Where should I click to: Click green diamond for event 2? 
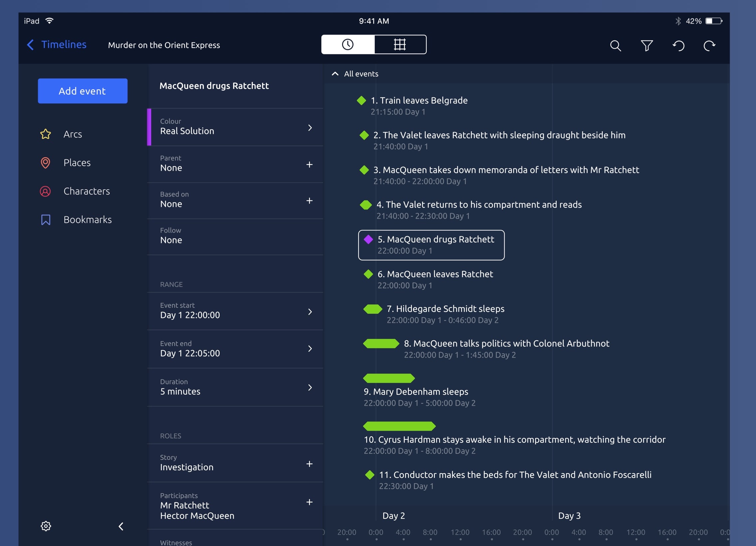point(364,135)
